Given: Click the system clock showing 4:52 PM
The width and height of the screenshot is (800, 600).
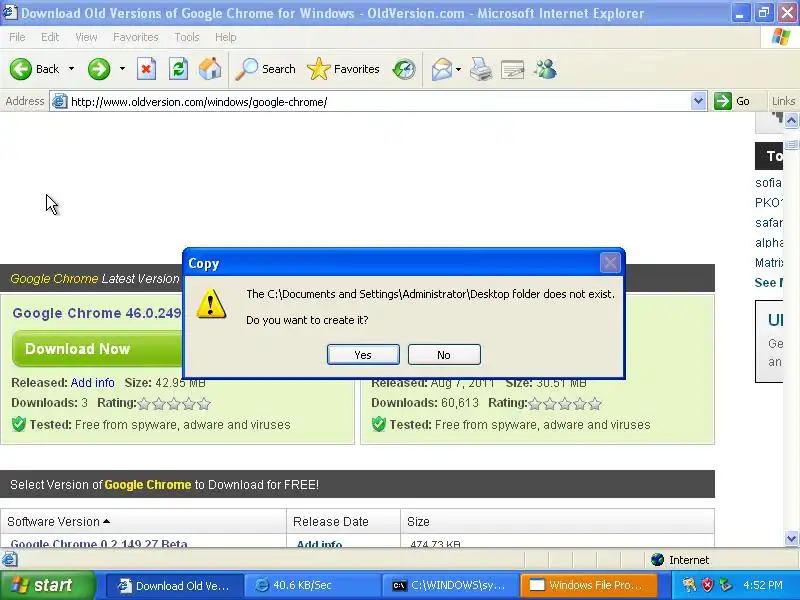Looking at the screenshot, I should 763,585.
